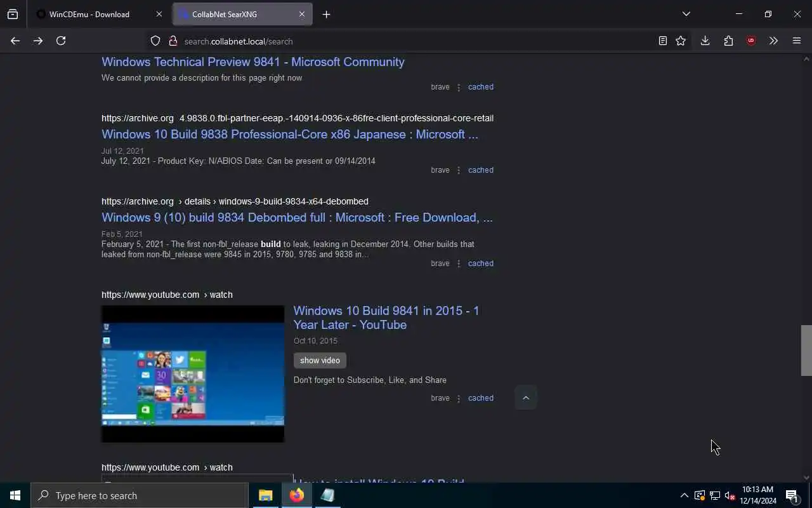Open options dots for Technical Preview 9841 result
This screenshot has width=812, height=508.
[459, 87]
